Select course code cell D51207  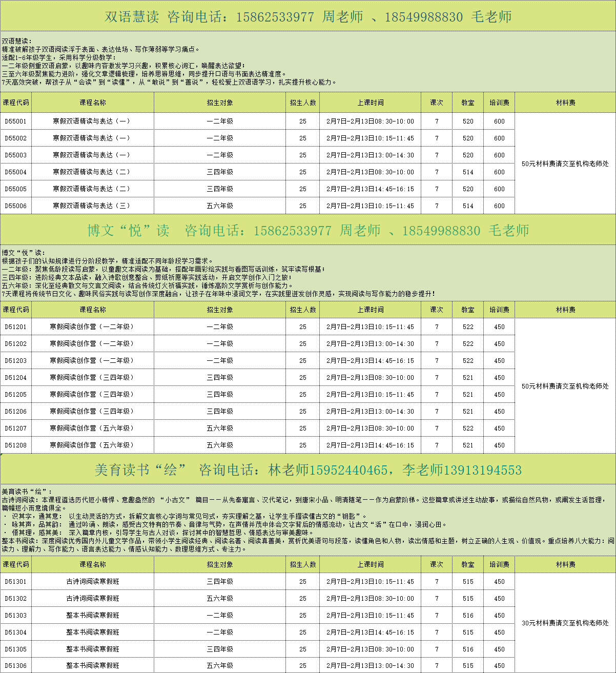[x=15, y=429]
